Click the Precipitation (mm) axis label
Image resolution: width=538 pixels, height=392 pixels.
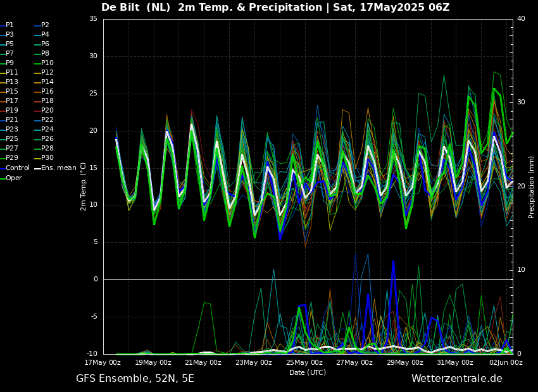[532, 187]
